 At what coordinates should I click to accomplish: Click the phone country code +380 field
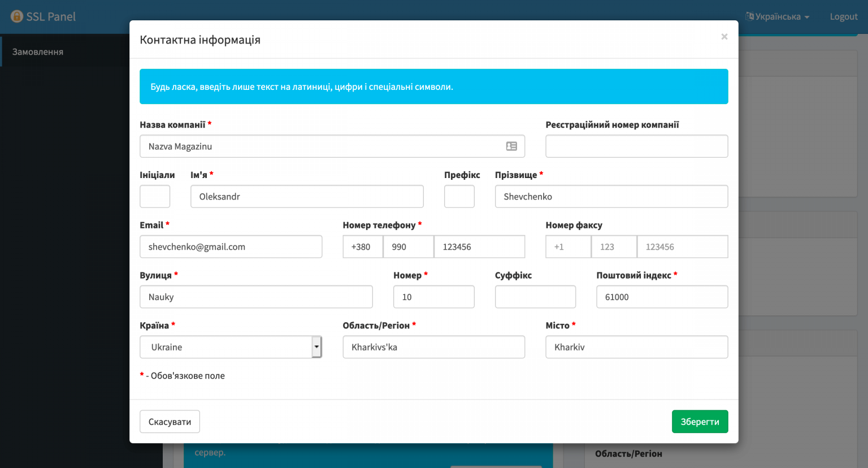coord(362,247)
